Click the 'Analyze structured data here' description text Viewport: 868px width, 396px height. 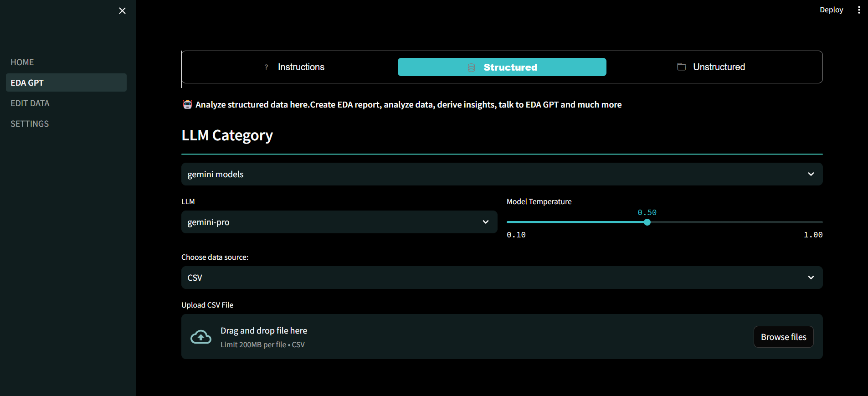408,104
